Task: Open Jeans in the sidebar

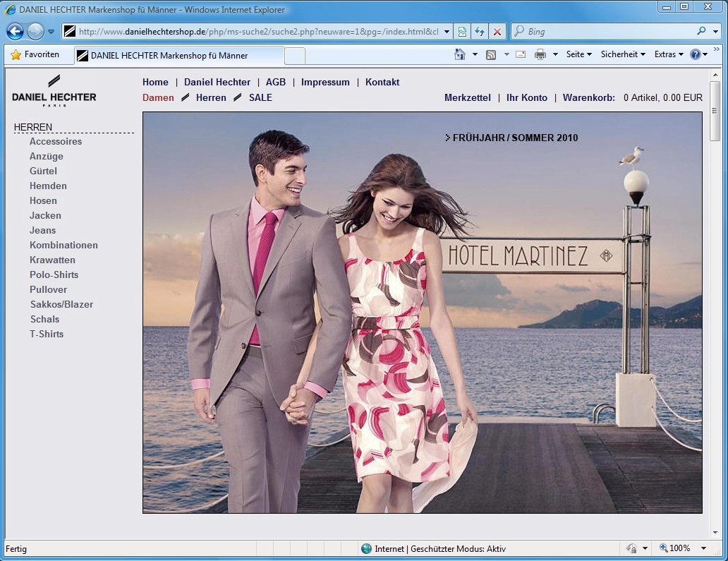Action: coord(43,231)
